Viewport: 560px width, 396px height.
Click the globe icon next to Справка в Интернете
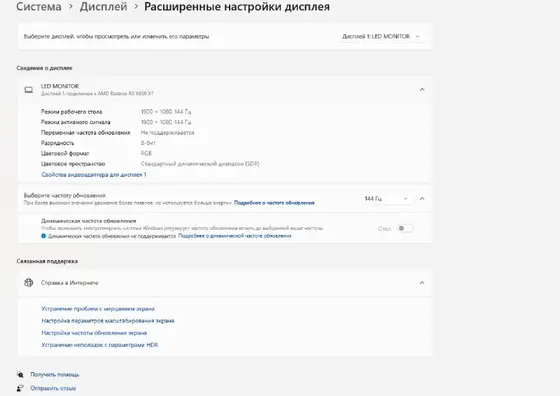click(x=29, y=283)
